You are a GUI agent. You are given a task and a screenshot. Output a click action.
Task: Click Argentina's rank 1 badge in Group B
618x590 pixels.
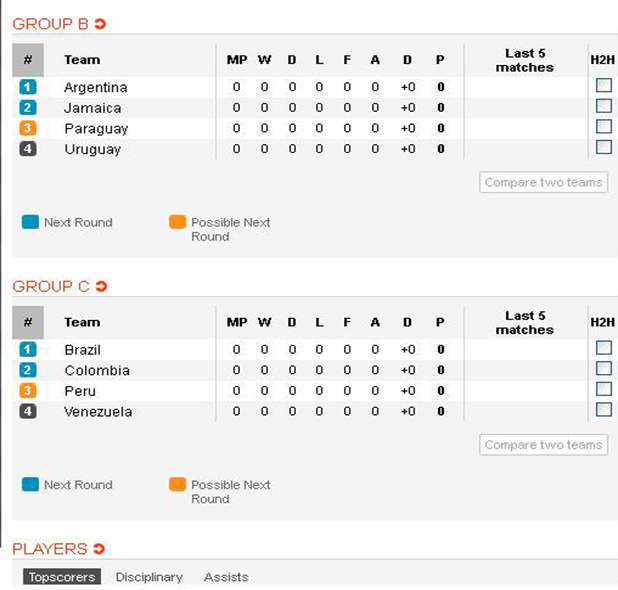click(28, 87)
